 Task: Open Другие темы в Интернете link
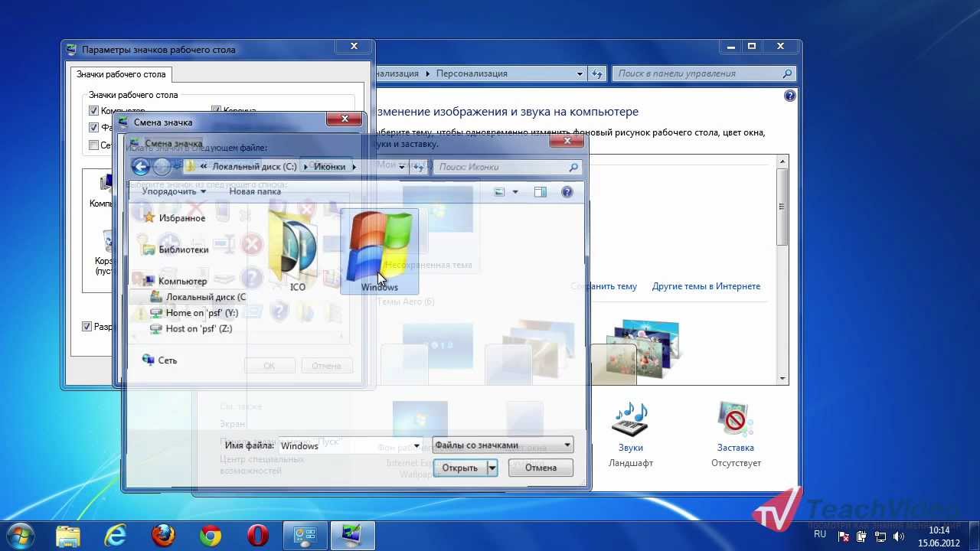click(x=706, y=286)
